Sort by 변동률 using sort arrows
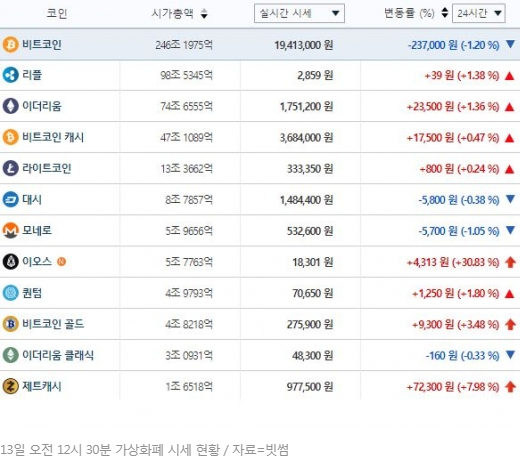The image size is (520, 463). point(444,13)
